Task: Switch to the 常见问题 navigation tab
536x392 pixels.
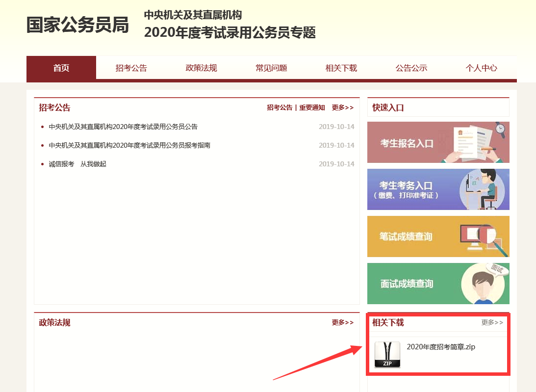Action: (x=271, y=68)
